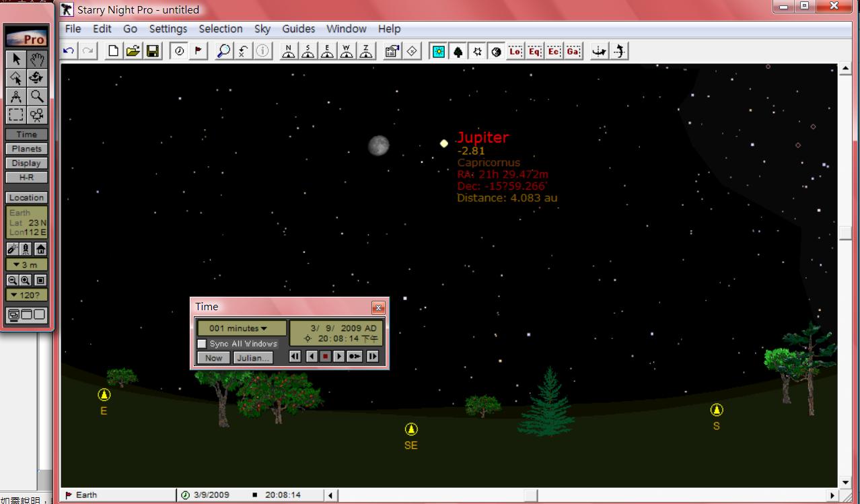Select the hand grab tool
The width and height of the screenshot is (860, 504).
pos(37,60)
